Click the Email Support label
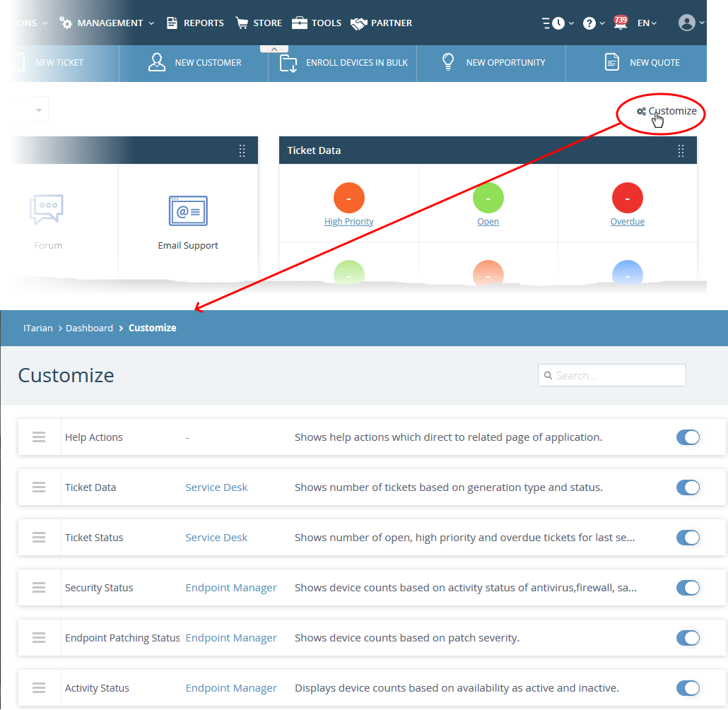Image resolution: width=728 pixels, height=710 pixels. point(187,245)
